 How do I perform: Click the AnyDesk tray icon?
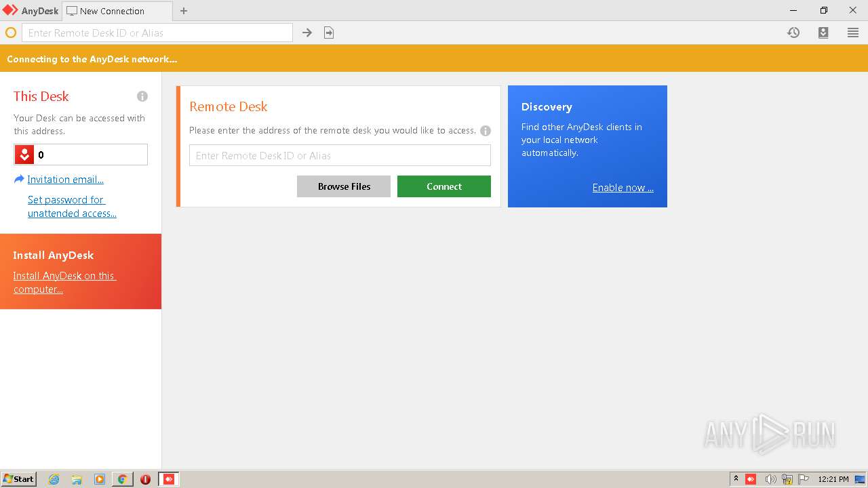751,479
